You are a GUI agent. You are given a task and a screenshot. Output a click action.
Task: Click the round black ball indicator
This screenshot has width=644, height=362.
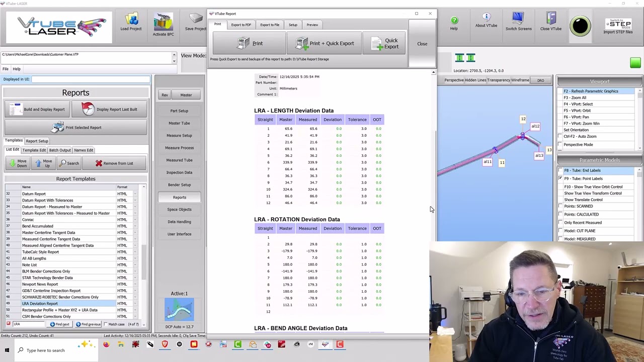580,26
